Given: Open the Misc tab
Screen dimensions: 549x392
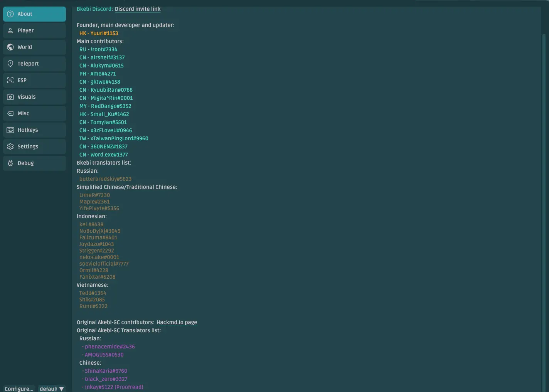Looking at the screenshot, I should click(x=34, y=113).
